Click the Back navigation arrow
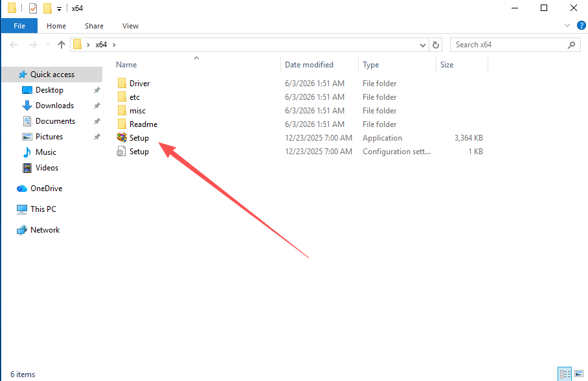The image size is (588, 381). pos(14,45)
